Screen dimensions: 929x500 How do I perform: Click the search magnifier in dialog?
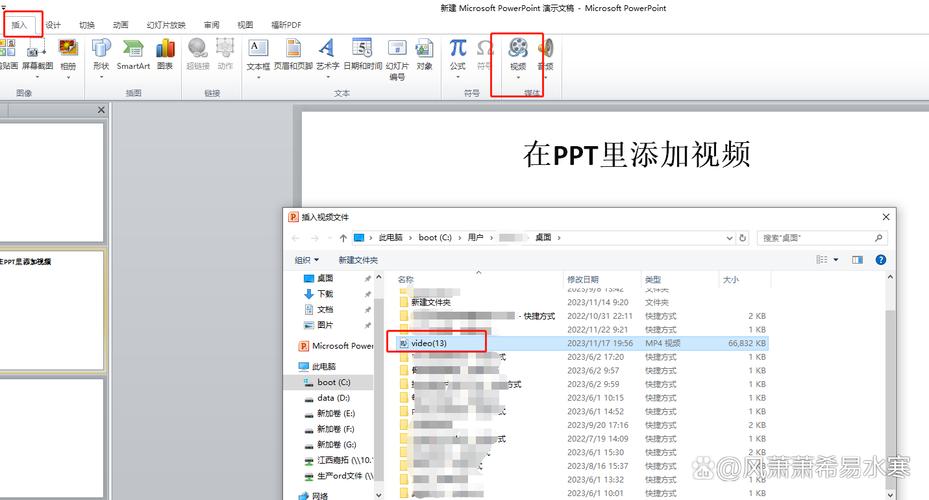pyautogui.click(x=879, y=238)
